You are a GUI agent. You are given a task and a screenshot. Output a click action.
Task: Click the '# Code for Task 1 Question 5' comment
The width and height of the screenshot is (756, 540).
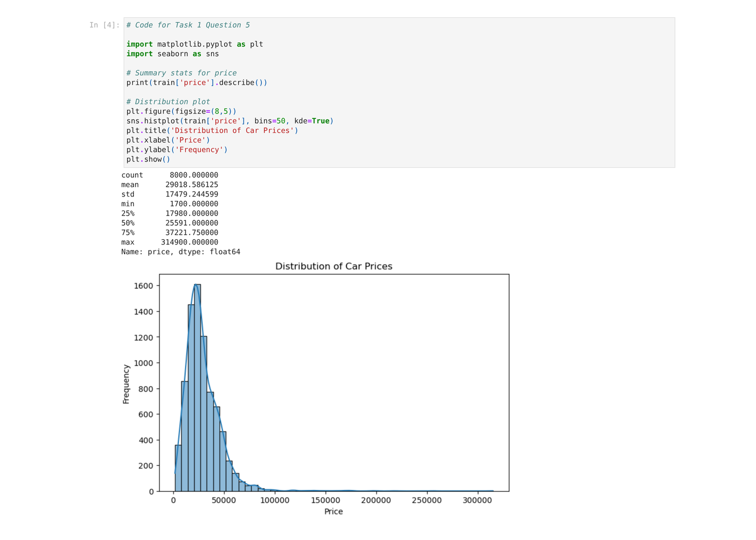(188, 25)
